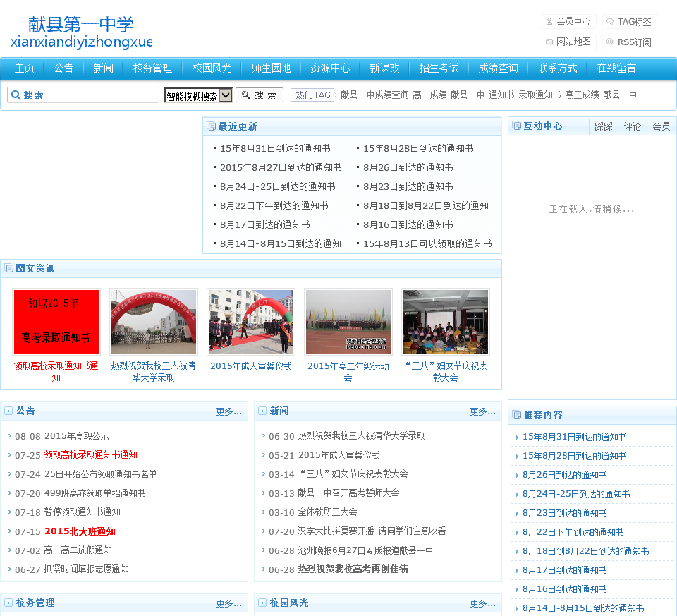Open news 献县一中召开高考誓师大会
Image resolution: width=677 pixels, height=616 pixels.
click(348, 493)
